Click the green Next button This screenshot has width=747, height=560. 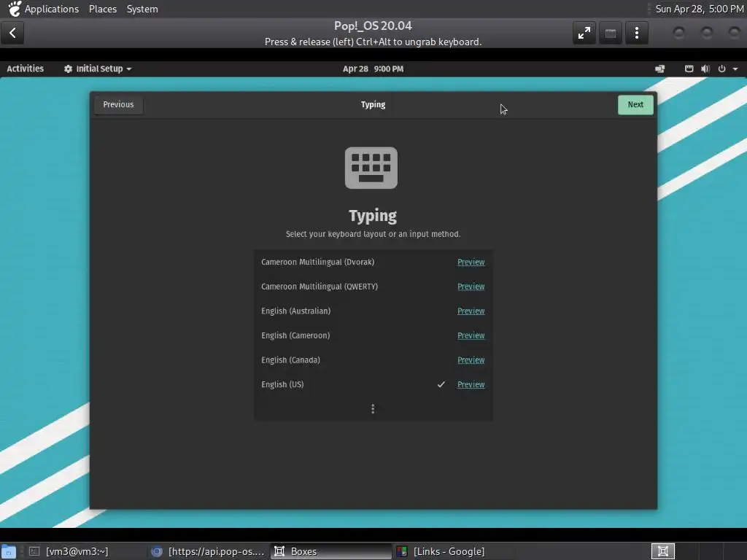coord(635,104)
